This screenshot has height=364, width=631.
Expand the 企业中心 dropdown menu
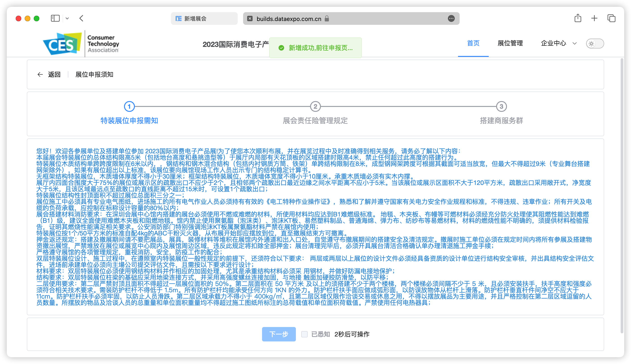[x=559, y=43]
